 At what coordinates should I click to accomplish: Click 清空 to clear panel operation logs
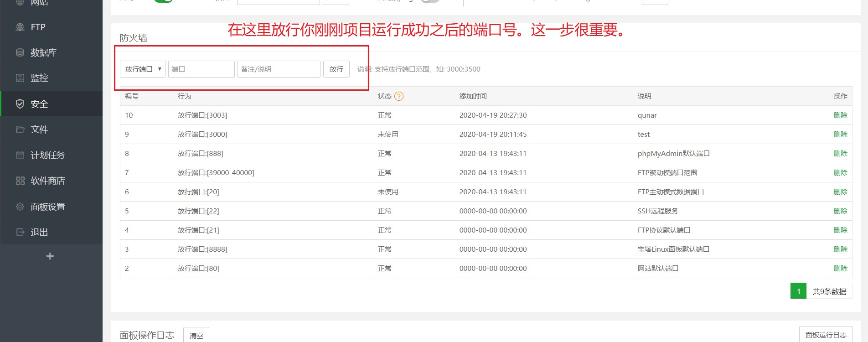point(196,335)
